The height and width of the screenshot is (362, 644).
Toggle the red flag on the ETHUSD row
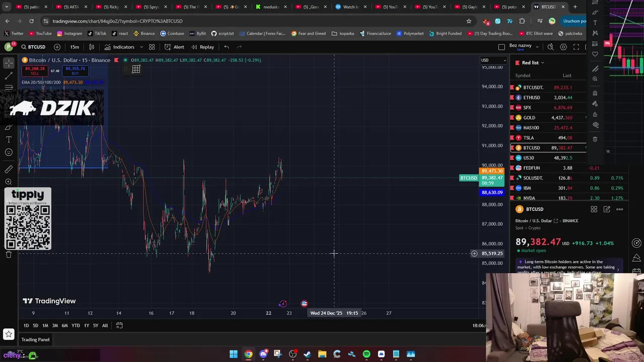[x=512, y=98]
